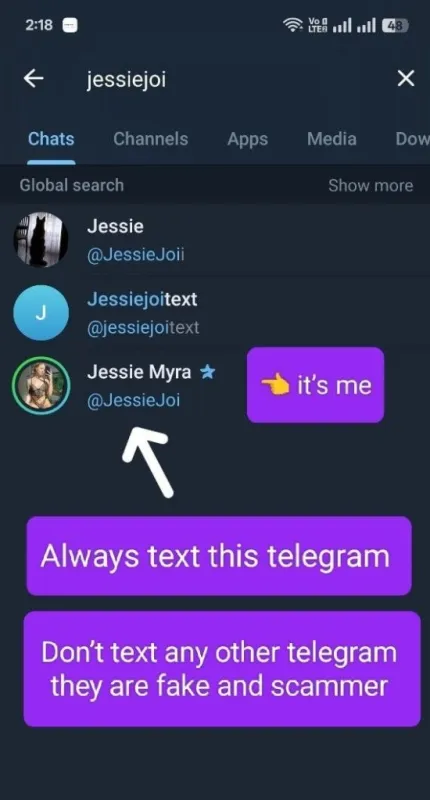
Task: Expand results with Show more
Action: tap(370, 185)
